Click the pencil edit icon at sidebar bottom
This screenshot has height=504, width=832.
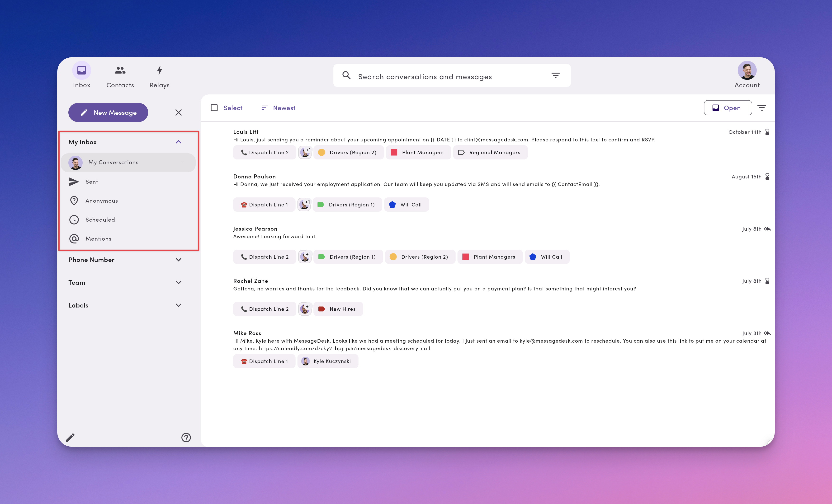click(x=70, y=437)
